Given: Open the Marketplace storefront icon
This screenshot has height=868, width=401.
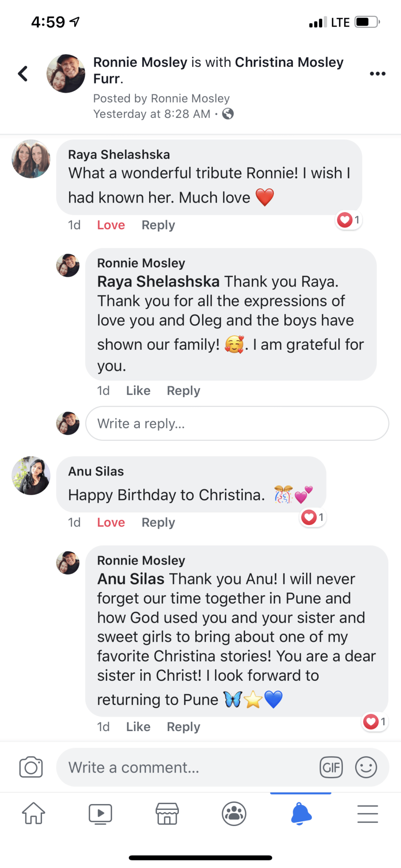Looking at the screenshot, I should (x=167, y=814).
